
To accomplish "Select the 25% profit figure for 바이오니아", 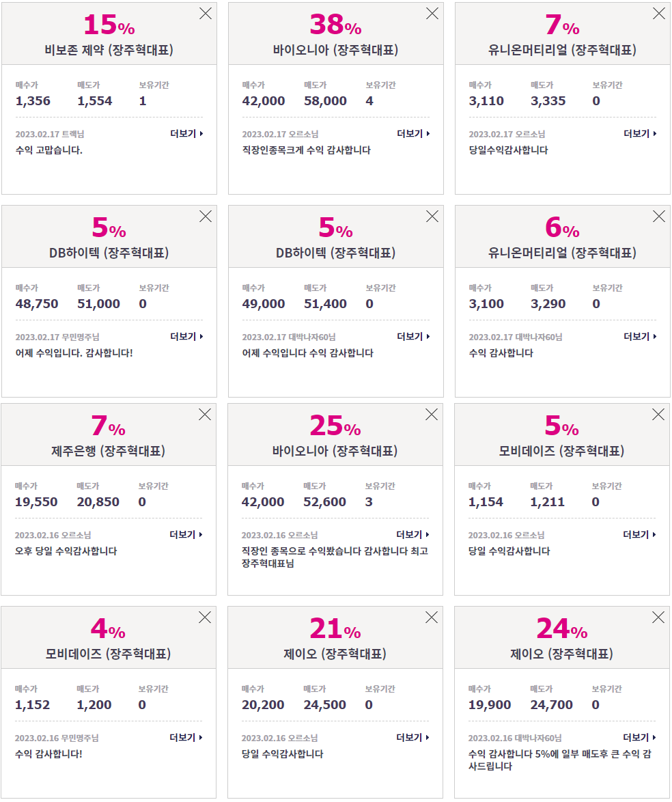I will pyautogui.click(x=335, y=426).
